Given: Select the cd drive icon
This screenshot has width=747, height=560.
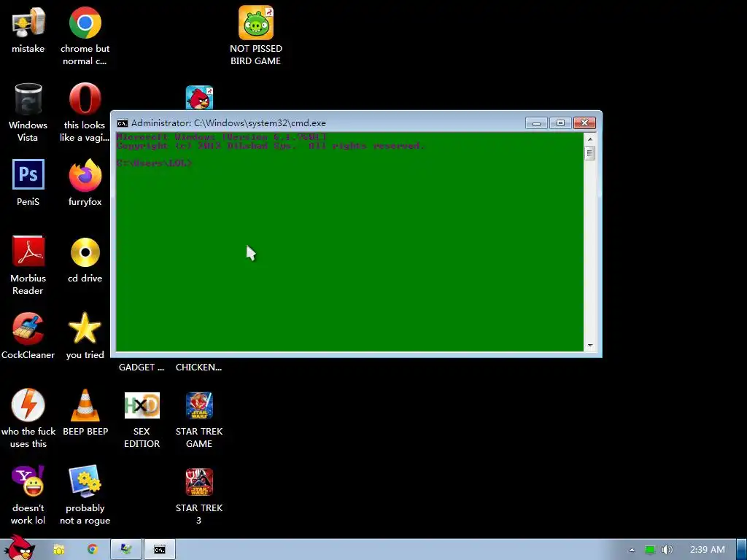Looking at the screenshot, I should tap(85, 252).
